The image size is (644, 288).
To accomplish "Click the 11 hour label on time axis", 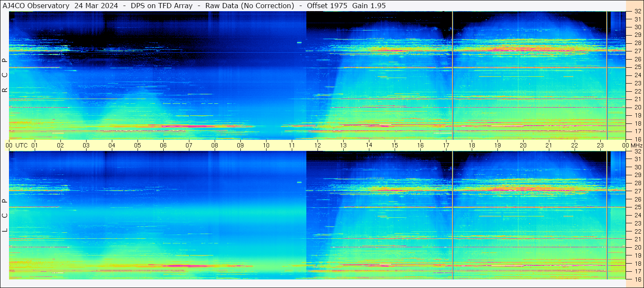I will (x=292, y=145).
